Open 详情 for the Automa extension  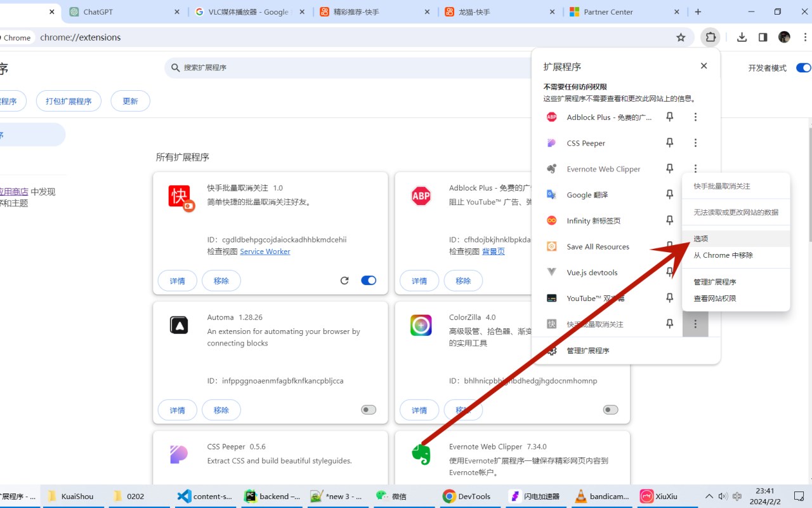pyautogui.click(x=178, y=410)
